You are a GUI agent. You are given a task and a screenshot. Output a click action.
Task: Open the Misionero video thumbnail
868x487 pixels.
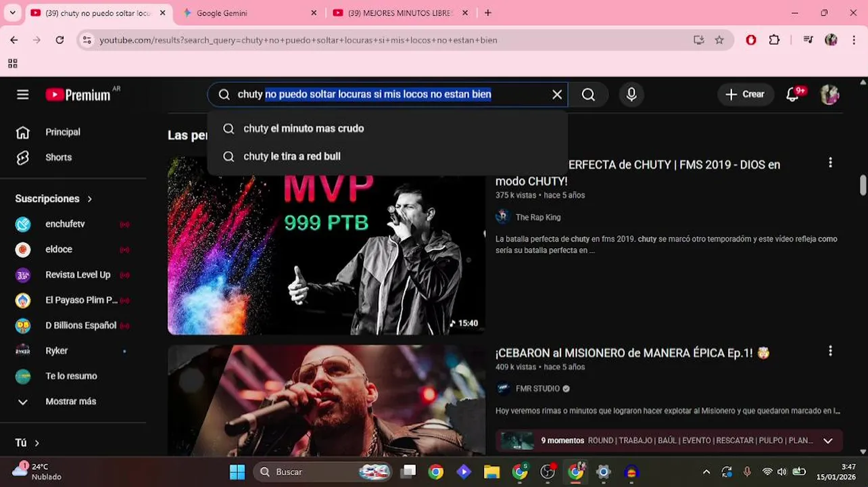[x=327, y=400]
